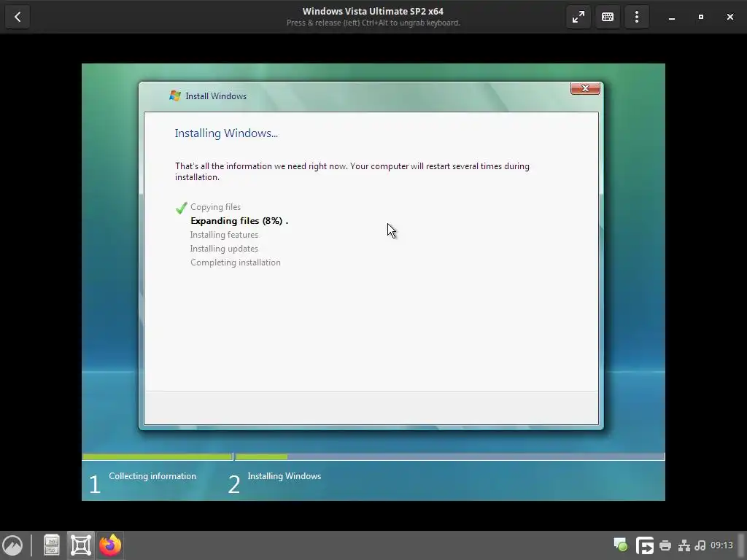747x560 pixels.
Task: Click the Collecting information progress bar
Action: pos(158,456)
